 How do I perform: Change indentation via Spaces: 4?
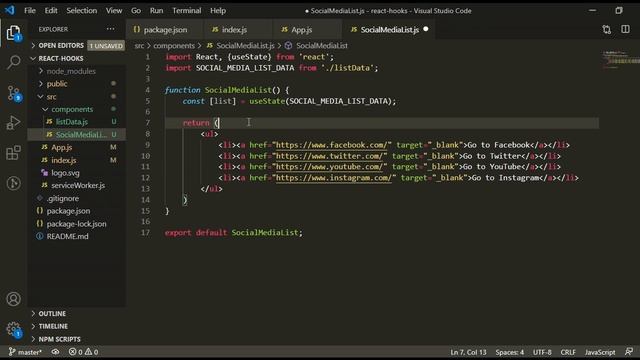coord(510,352)
